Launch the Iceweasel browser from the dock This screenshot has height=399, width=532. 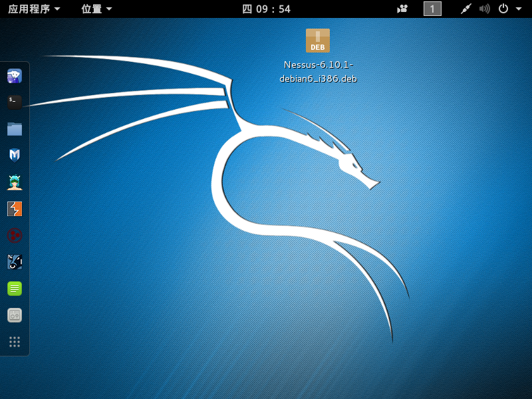(15, 76)
